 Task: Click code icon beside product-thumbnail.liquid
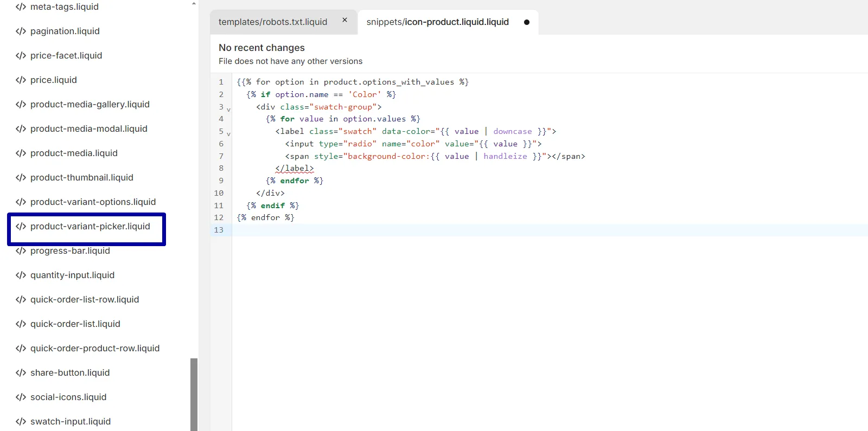tap(21, 178)
